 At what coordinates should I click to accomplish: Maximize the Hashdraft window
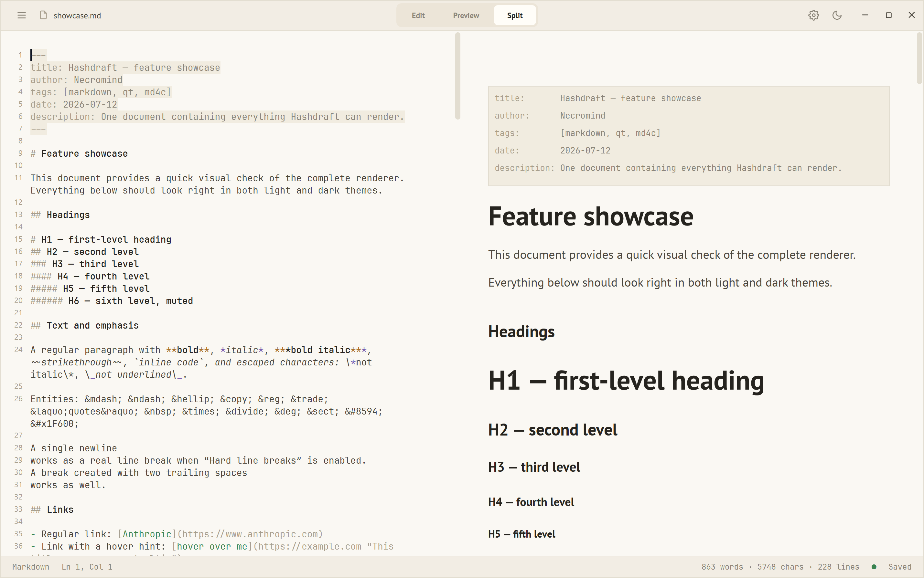pos(889,15)
